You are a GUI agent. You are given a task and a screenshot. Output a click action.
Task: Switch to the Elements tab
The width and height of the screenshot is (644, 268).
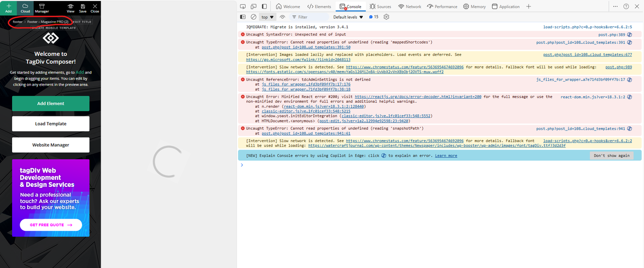pyautogui.click(x=319, y=7)
